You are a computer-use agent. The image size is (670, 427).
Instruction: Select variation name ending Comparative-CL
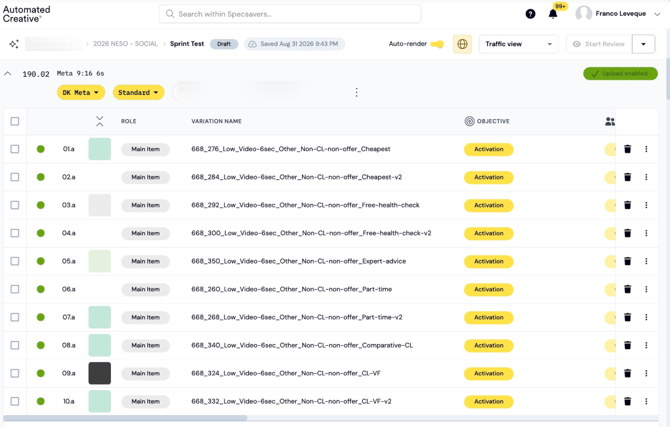pos(302,345)
